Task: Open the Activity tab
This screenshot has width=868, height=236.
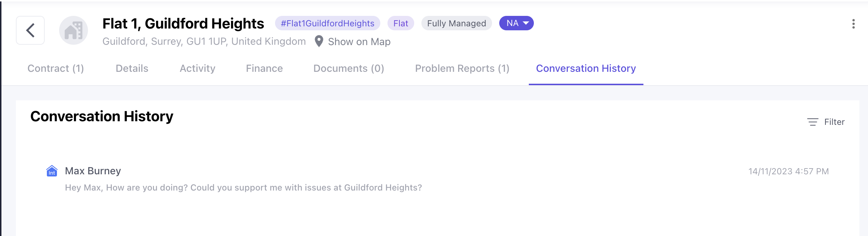Action: click(x=198, y=68)
